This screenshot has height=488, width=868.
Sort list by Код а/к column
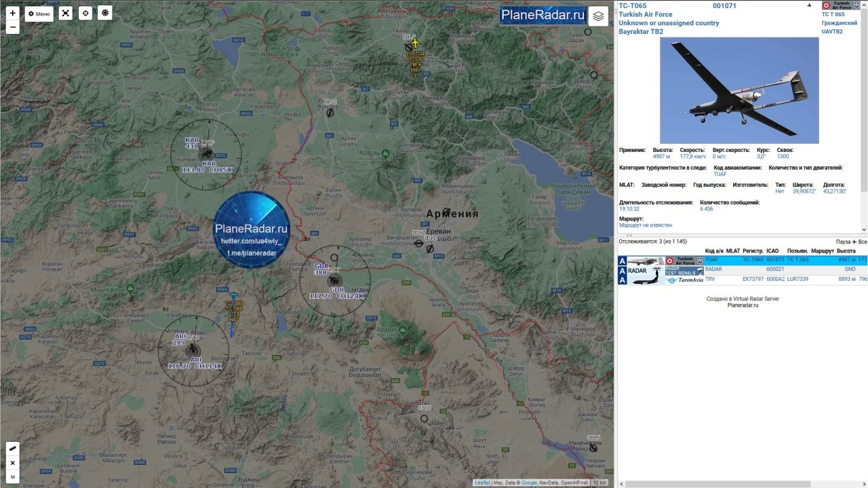pyautogui.click(x=713, y=251)
